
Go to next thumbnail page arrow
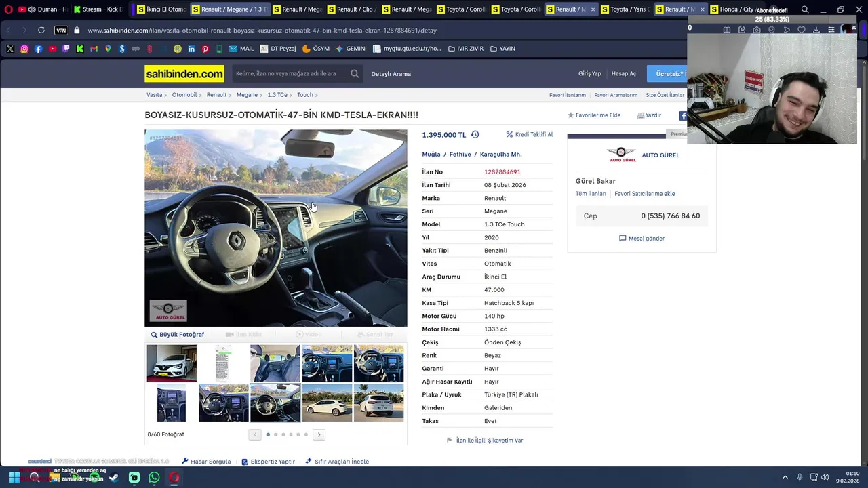(x=319, y=434)
